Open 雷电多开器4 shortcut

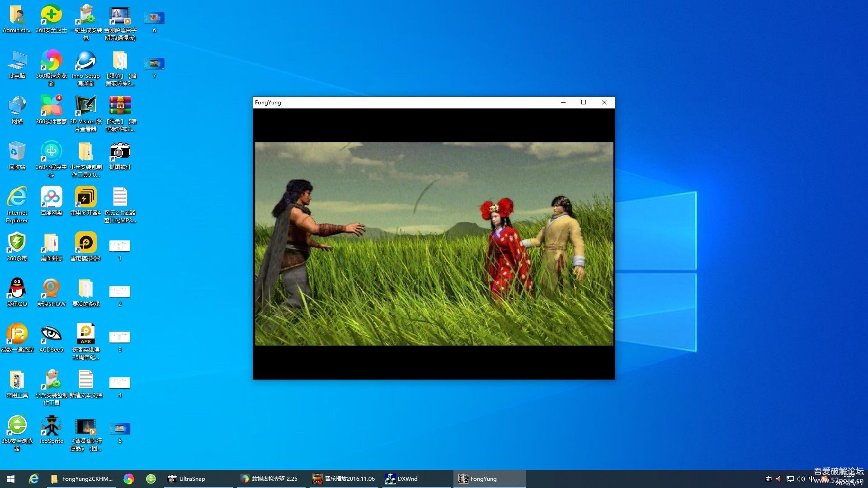[86, 202]
